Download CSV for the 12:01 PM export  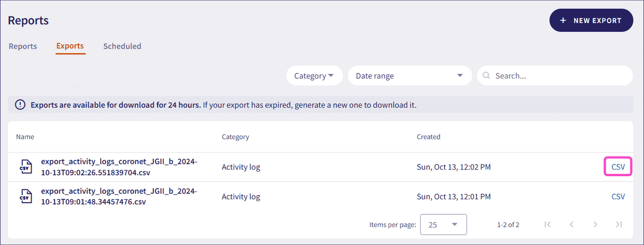pyautogui.click(x=618, y=196)
